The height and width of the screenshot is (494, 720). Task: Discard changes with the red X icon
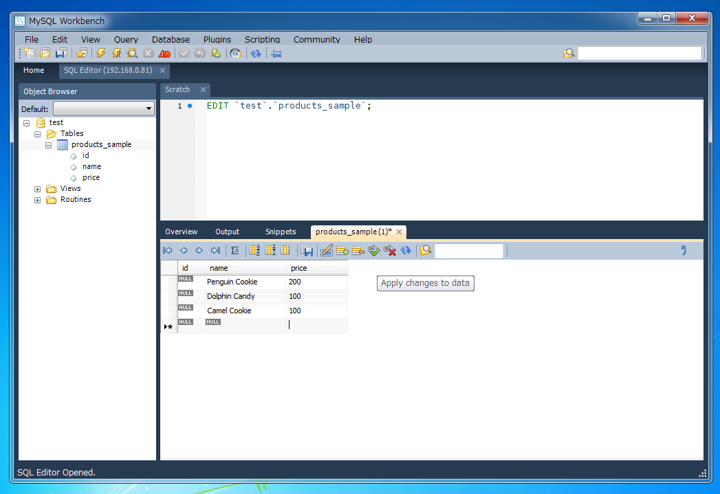point(390,250)
